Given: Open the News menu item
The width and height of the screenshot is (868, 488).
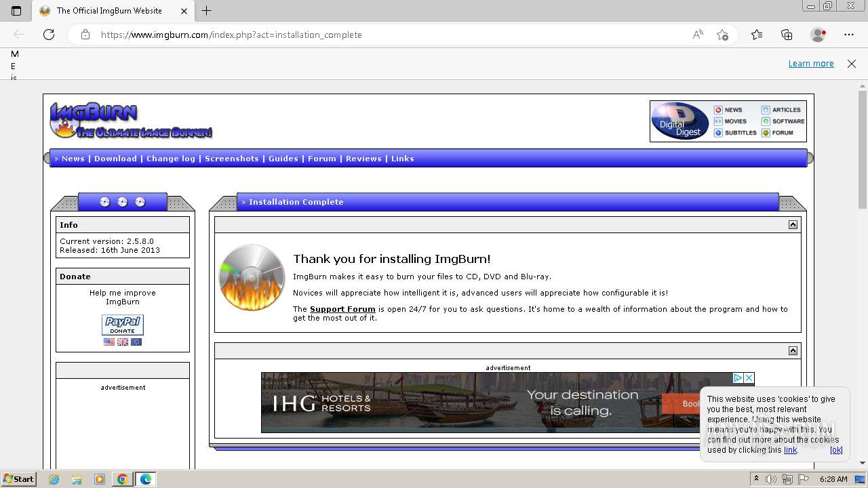Looking at the screenshot, I should [x=73, y=159].
